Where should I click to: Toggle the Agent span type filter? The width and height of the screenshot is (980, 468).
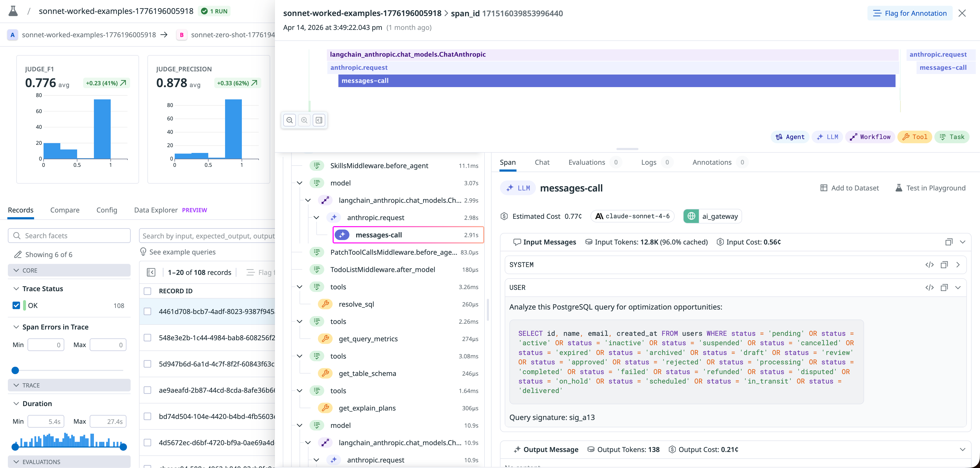[x=790, y=137]
